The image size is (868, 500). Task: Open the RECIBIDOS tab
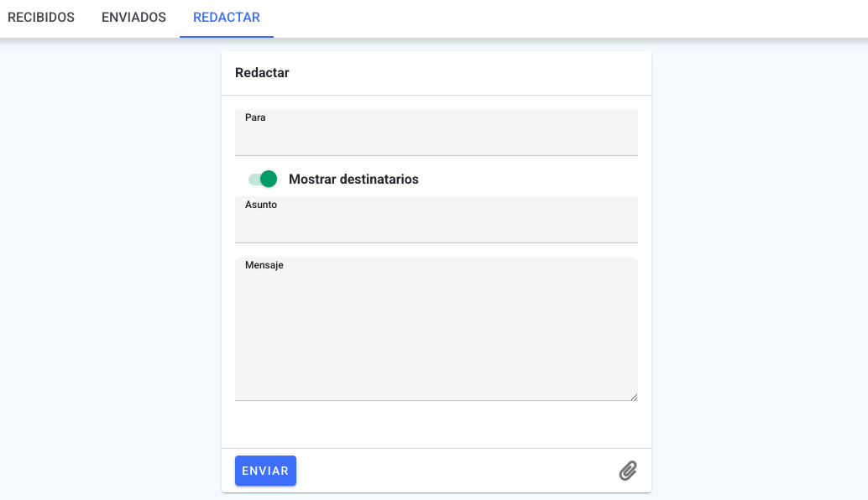point(41,18)
